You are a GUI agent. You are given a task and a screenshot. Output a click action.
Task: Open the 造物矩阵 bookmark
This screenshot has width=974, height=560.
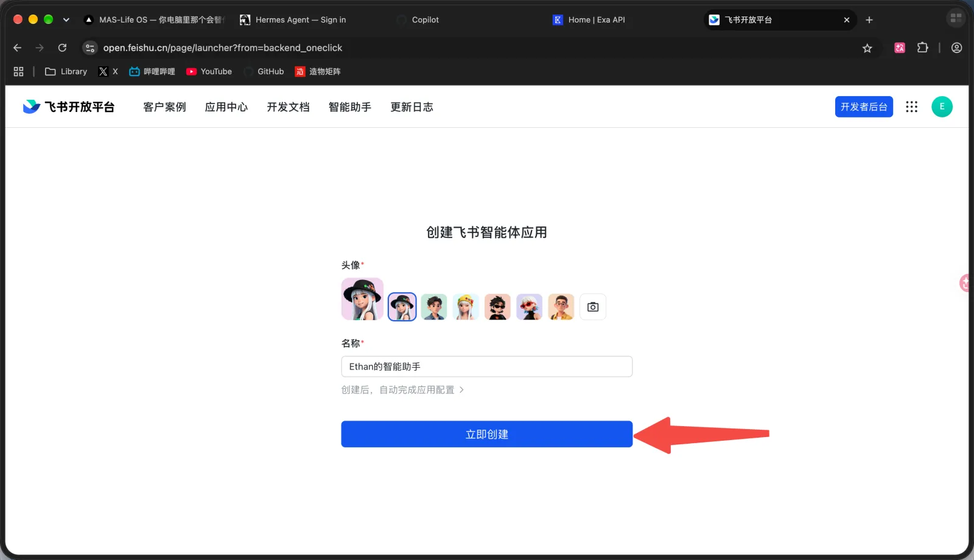(x=318, y=71)
